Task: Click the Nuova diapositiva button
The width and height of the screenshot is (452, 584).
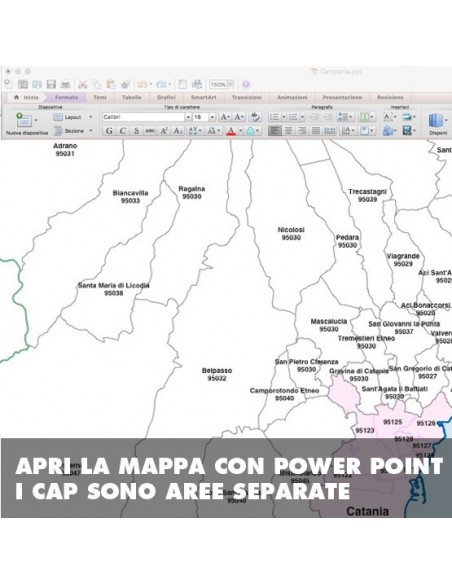Action: (x=27, y=124)
